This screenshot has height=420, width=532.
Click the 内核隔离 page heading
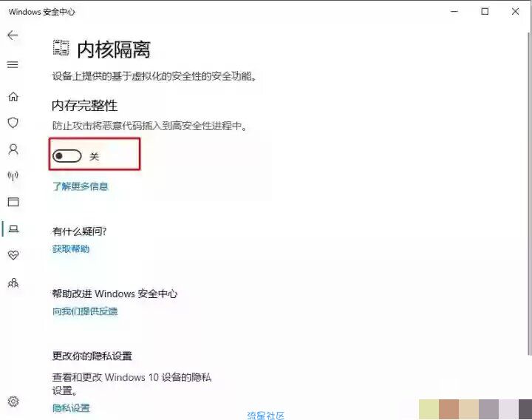(114, 50)
